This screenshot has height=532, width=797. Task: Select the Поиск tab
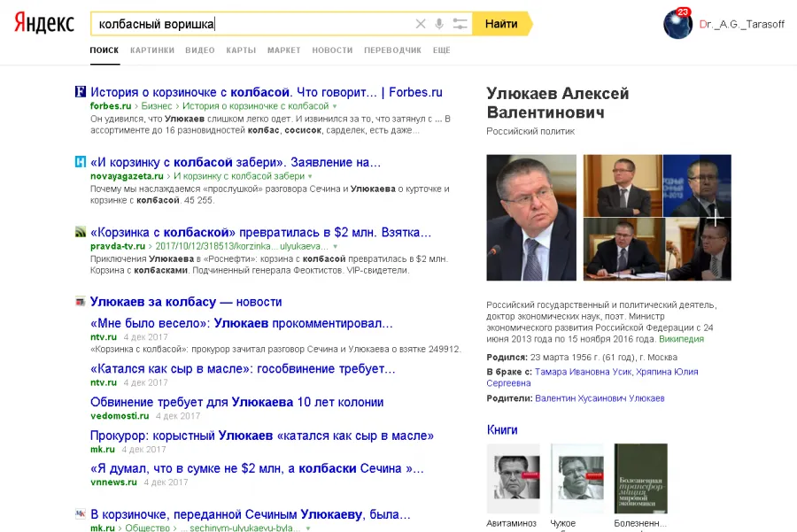point(104,50)
